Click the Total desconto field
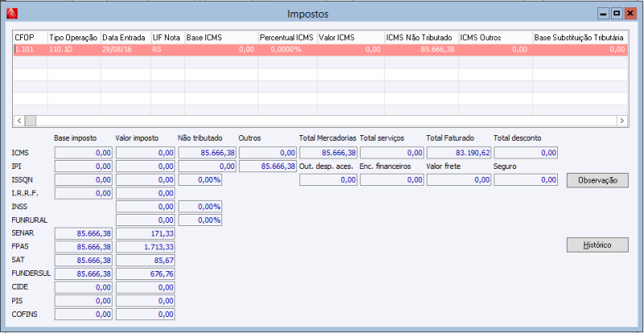Viewport: 644px width, 333px height. click(526, 153)
